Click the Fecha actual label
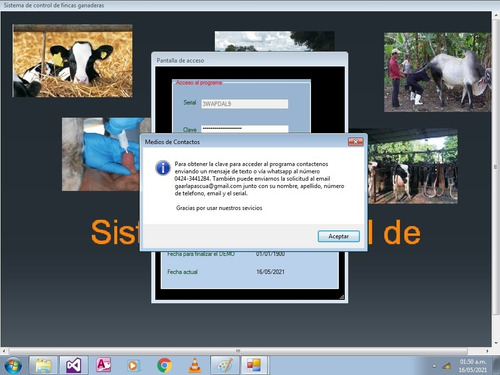 point(182,272)
